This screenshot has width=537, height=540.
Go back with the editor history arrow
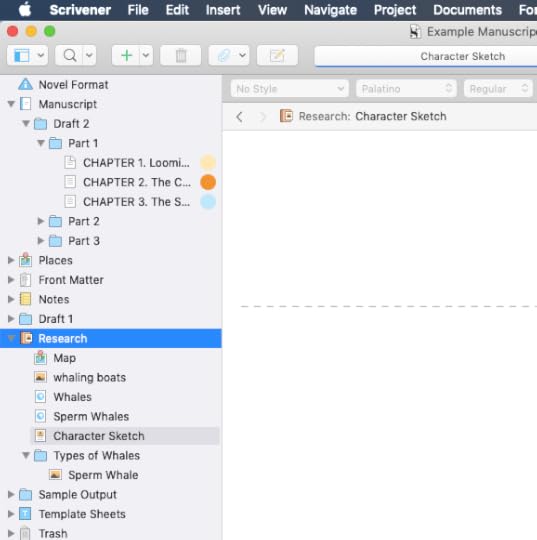tap(240, 117)
